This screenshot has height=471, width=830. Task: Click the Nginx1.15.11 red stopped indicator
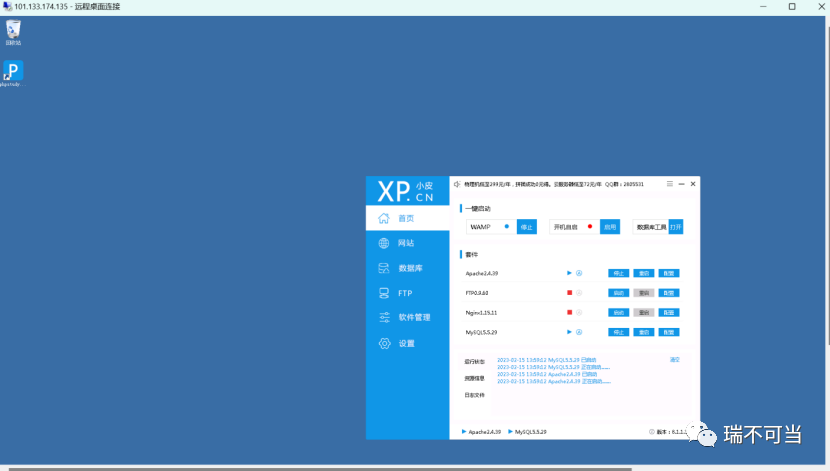click(x=570, y=312)
